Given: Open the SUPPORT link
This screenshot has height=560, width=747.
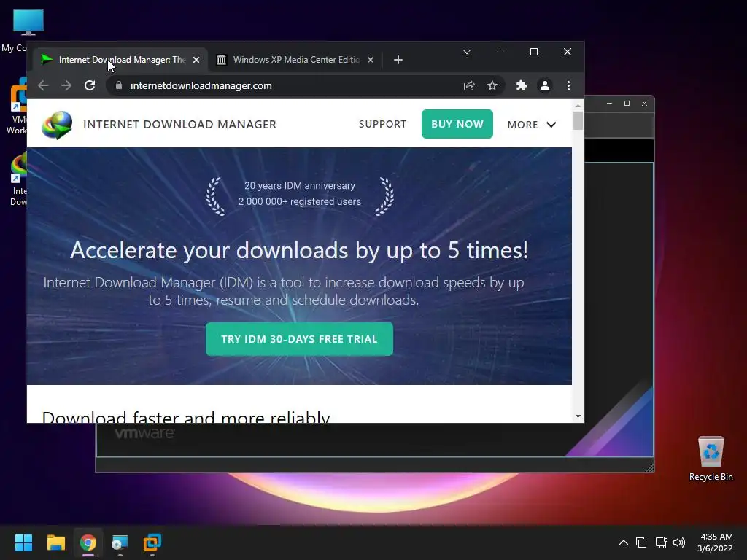Looking at the screenshot, I should [x=382, y=124].
